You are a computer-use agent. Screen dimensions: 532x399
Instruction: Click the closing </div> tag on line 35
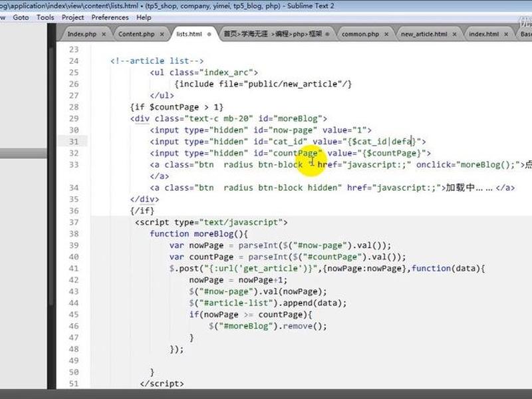[144, 199]
